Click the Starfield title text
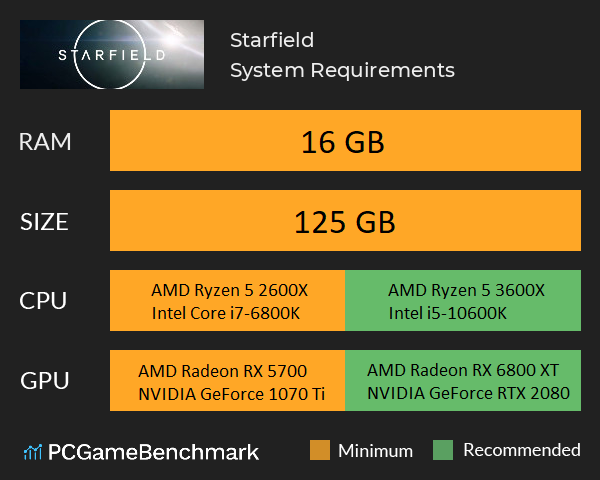This screenshot has height=480, width=600. tap(271, 40)
